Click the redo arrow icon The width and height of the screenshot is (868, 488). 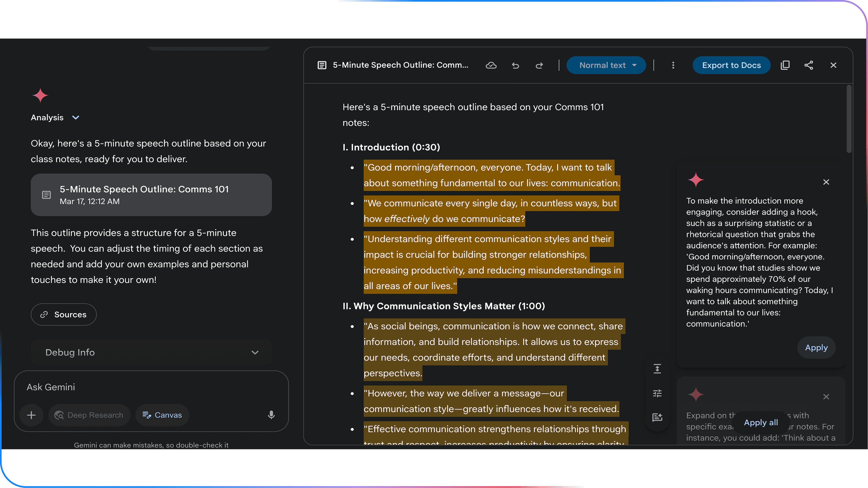pyautogui.click(x=539, y=65)
